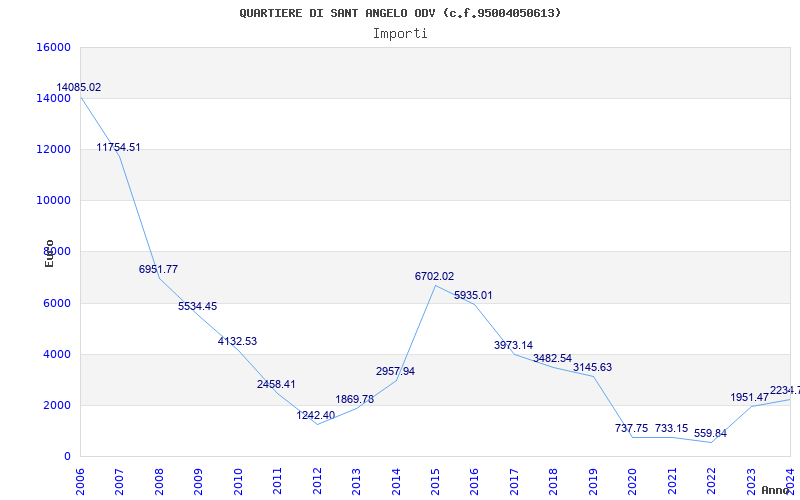
Task: Select the 733.15 data label
Action: [x=671, y=429]
